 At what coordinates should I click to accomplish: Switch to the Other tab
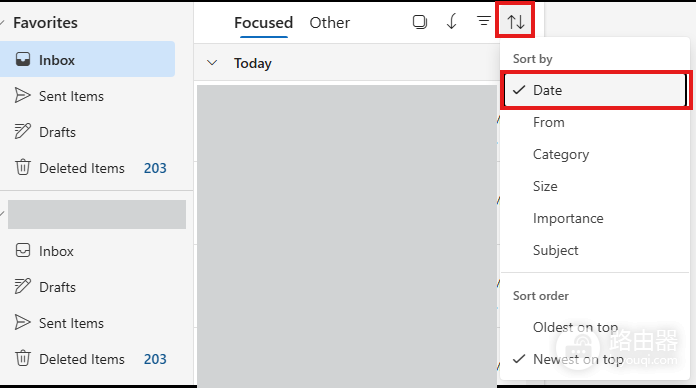pos(329,23)
